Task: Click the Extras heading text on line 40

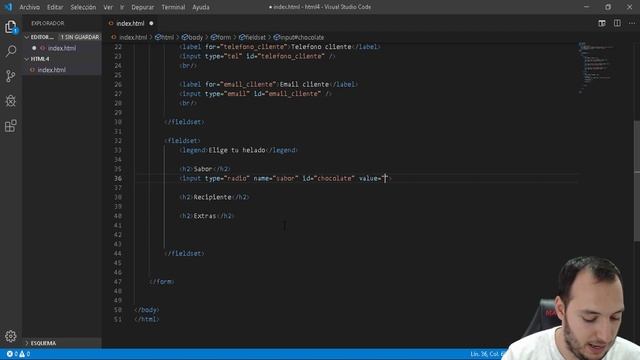Action: pos(205,216)
